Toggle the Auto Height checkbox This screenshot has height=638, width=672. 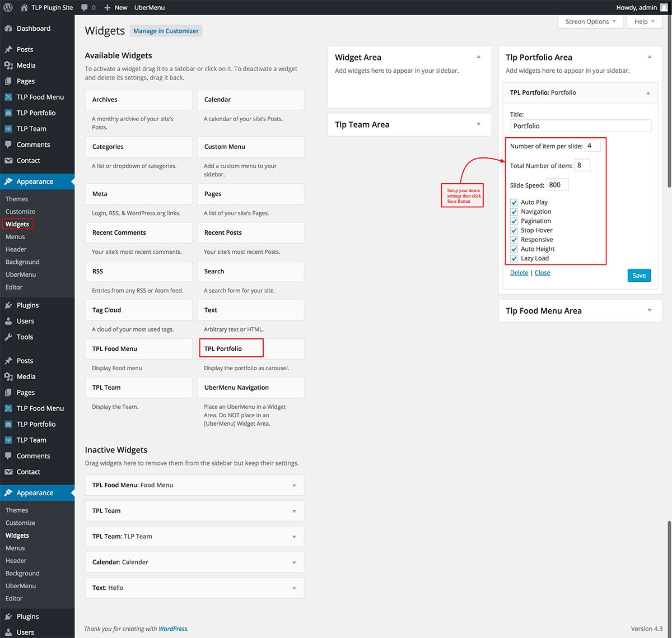[x=514, y=249]
